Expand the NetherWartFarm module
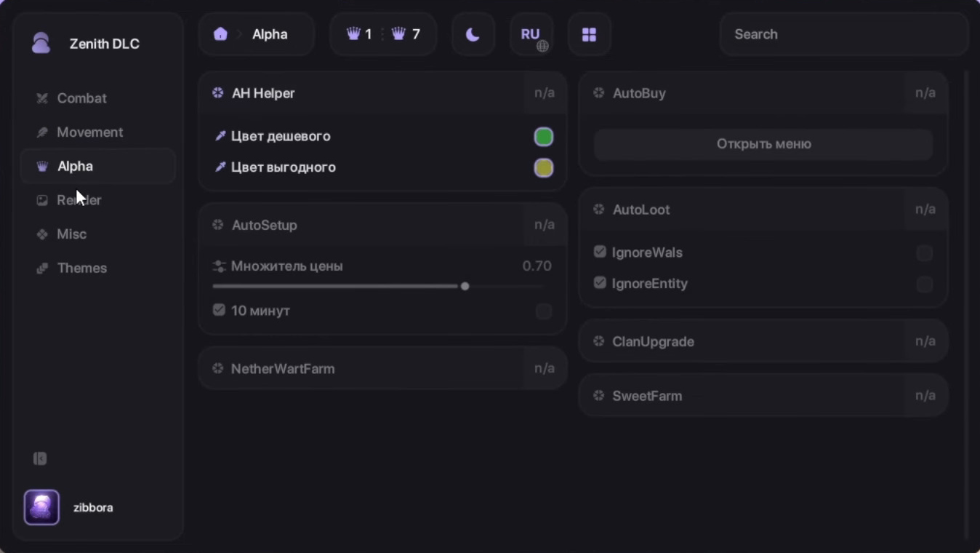The image size is (980, 553). (283, 369)
